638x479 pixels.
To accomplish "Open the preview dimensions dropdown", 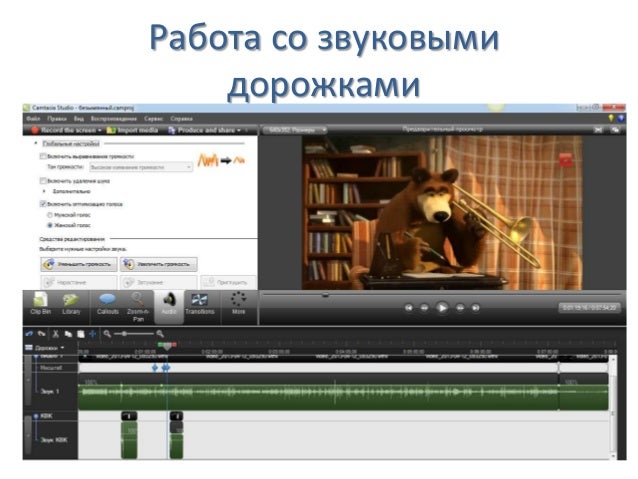I will 295,130.
